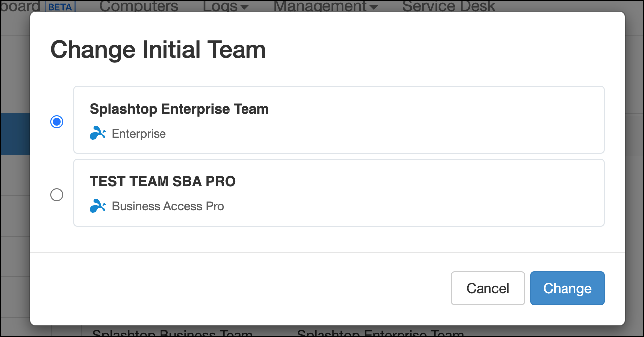Cancel the Change Initial Team dialog
The width and height of the screenshot is (644, 337).
[487, 288]
